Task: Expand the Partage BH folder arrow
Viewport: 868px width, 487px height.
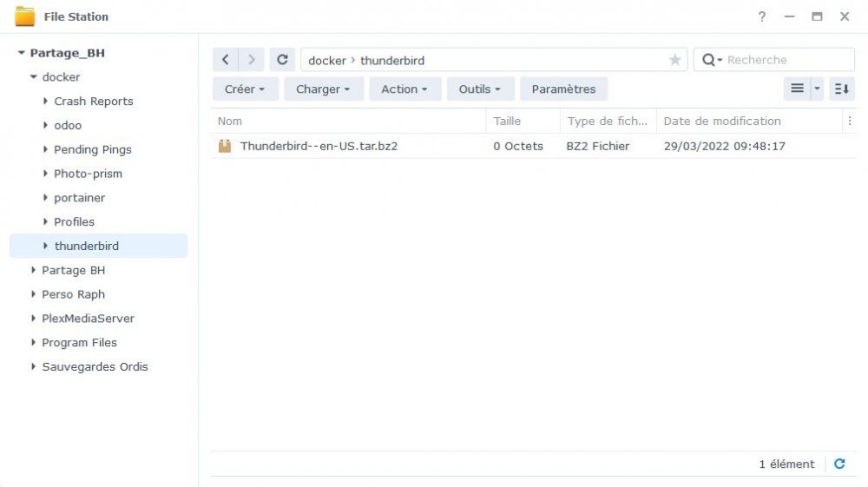Action: click(33, 270)
